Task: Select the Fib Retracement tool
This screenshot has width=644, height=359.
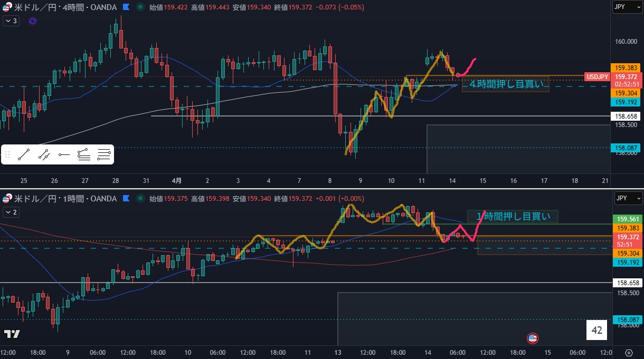Action: point(104,154)
